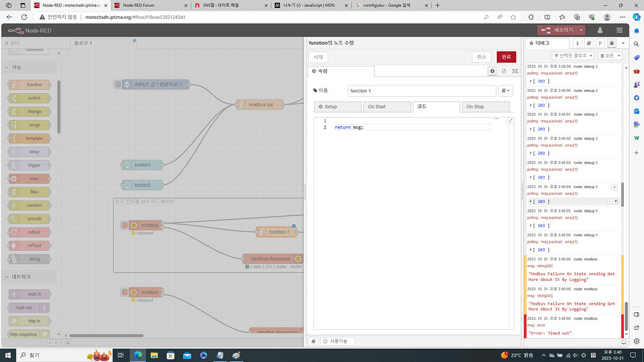644x362 pixels.
Task: Select the mqtt in node from network palette
Action: pos(28,293)
